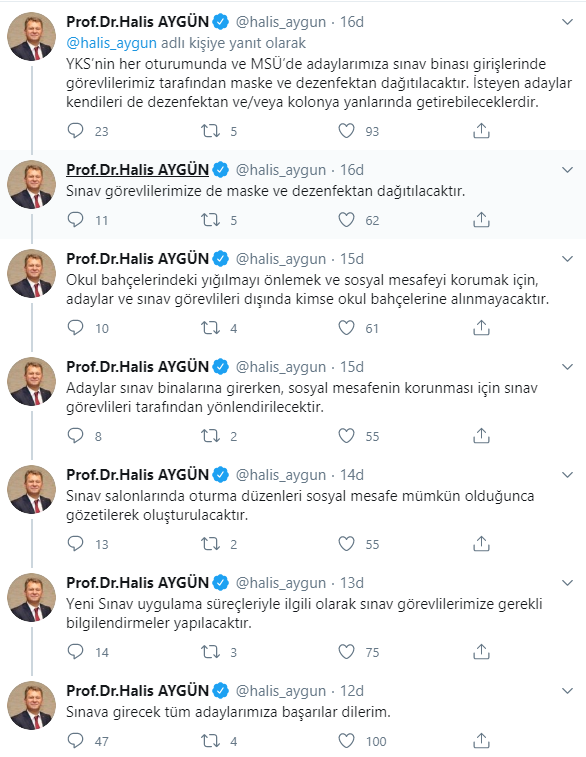Open the underlined Prof.Dr.Halis AYGÜN profile name
Screen dimensions: 586x757
pyautogui.click(x=138, y=170)
